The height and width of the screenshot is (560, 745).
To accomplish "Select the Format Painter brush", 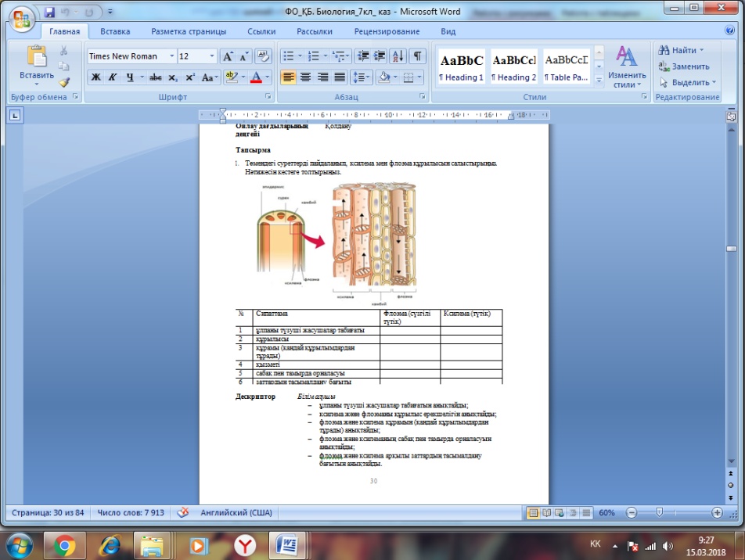I will pos(63,82).
